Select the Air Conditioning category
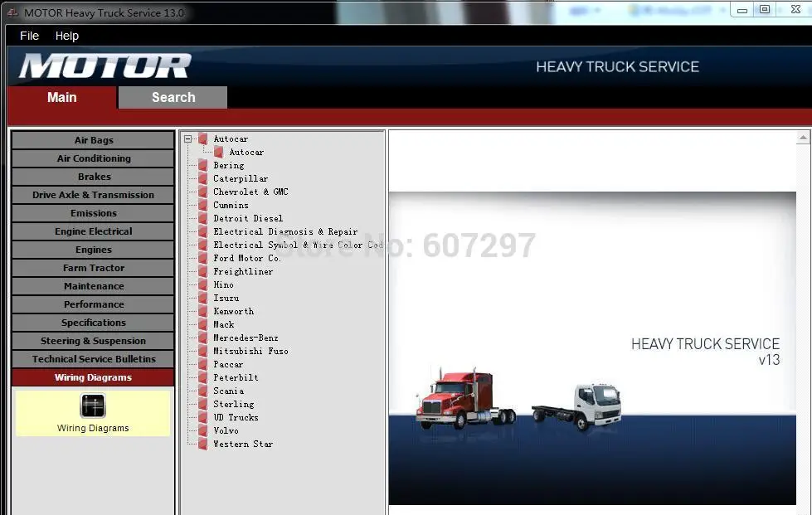 pyautogui.click(x=93, y=158)
